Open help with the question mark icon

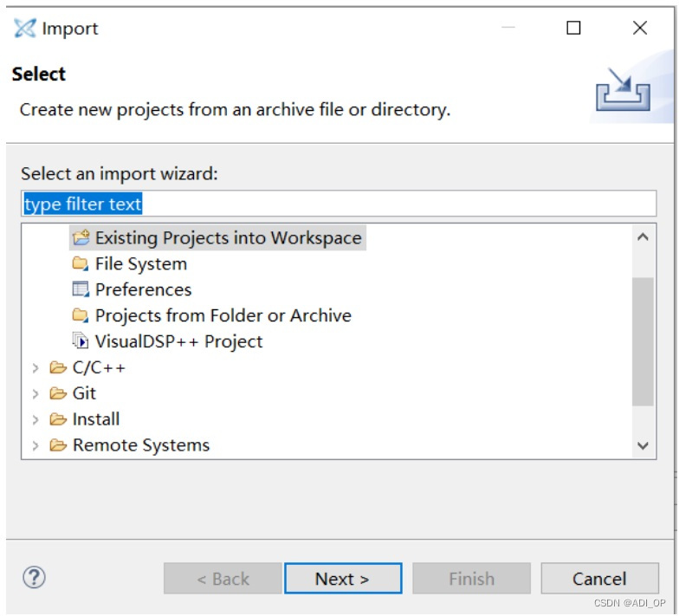[x=34, y=577]
